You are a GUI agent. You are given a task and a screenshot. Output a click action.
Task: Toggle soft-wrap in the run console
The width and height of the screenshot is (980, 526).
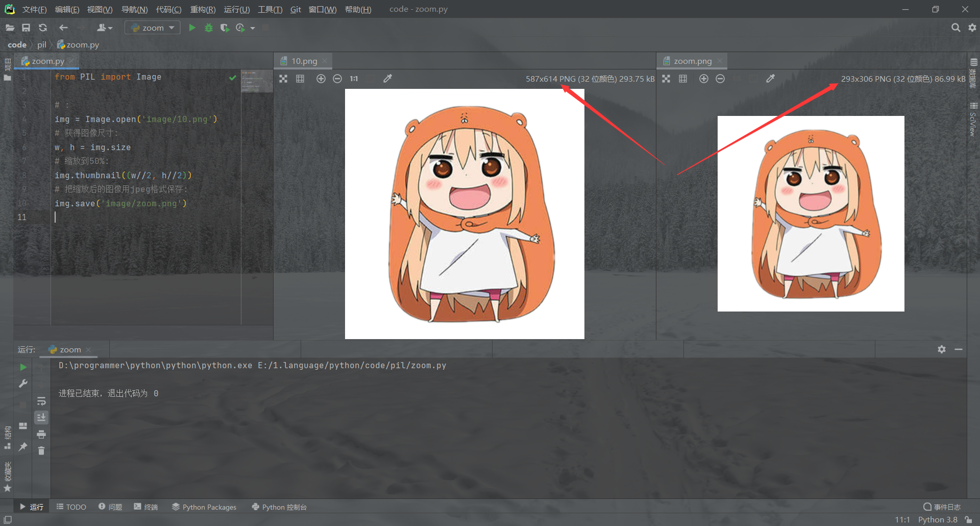(41, 401)
